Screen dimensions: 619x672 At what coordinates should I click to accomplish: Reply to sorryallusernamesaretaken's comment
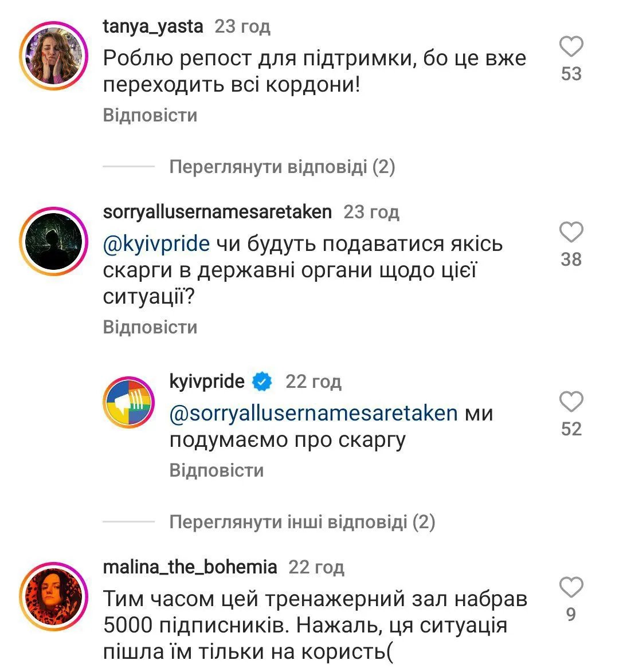click(150, 327)
